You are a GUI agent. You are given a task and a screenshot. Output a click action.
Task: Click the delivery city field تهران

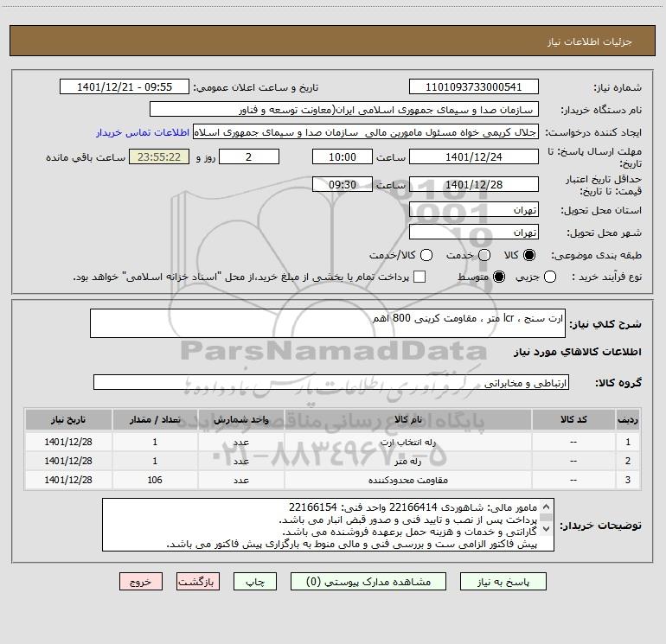coord(474,233)
